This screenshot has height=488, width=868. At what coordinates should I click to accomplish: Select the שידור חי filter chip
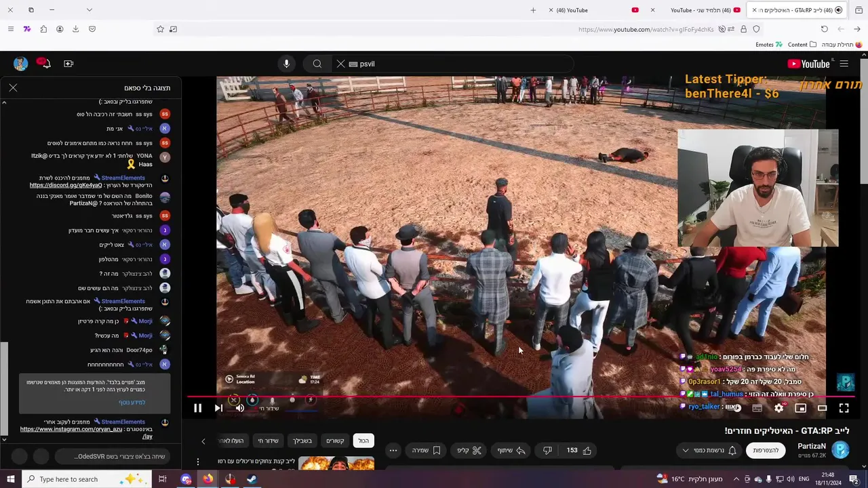pyautogui.click(x=268, y=441)
